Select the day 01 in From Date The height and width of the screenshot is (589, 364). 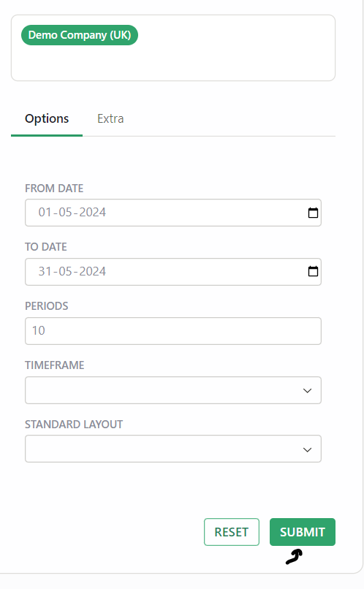(x=45, y=212)
